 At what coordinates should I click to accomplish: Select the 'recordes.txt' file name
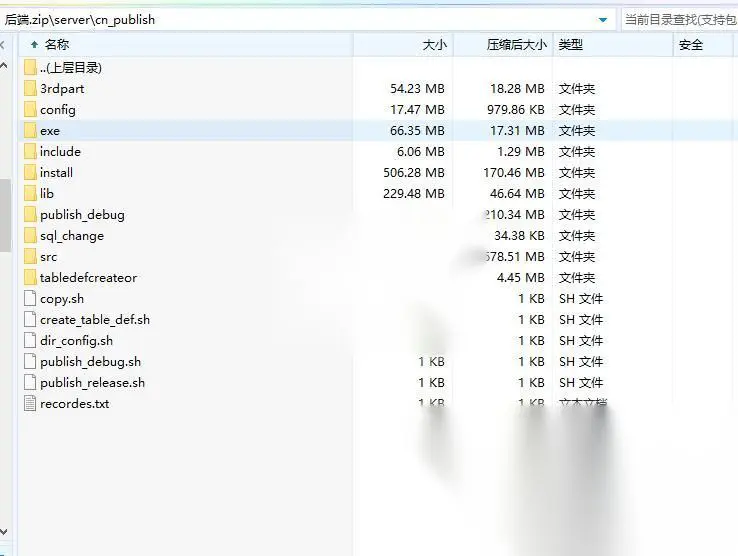pos(74,403)
